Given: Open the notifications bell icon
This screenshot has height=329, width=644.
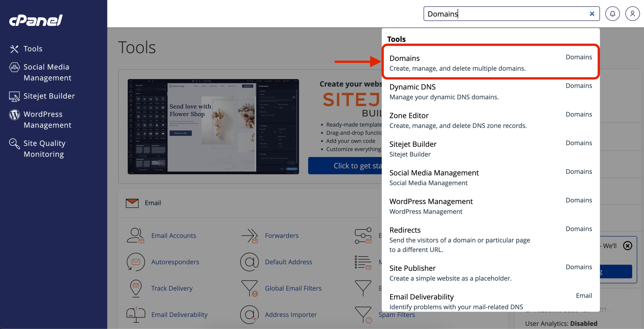Looking at the screenshot, I should tap(612, 14).
